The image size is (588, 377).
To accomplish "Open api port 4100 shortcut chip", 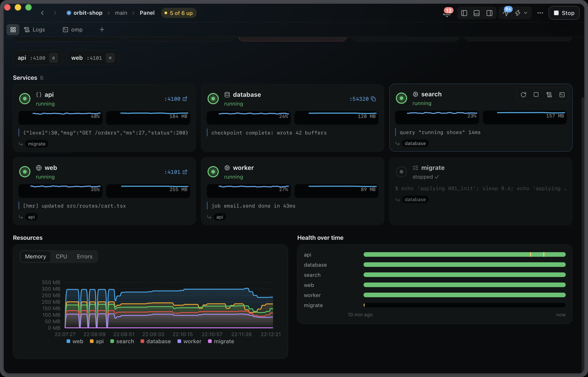I will [x=38, y=58].
